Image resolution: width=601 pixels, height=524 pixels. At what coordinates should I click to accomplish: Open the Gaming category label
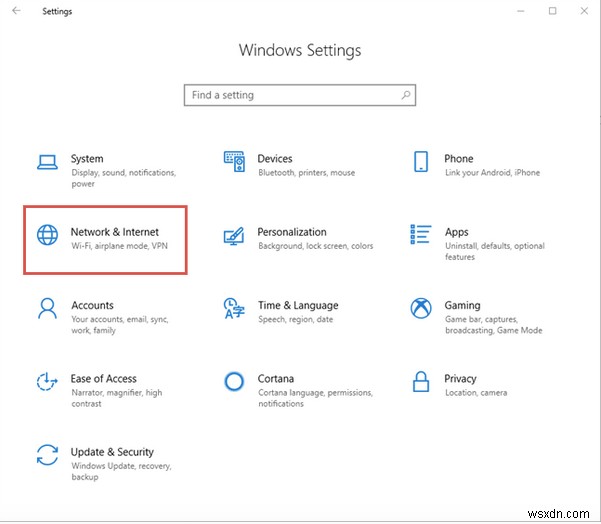coord(463,306)
